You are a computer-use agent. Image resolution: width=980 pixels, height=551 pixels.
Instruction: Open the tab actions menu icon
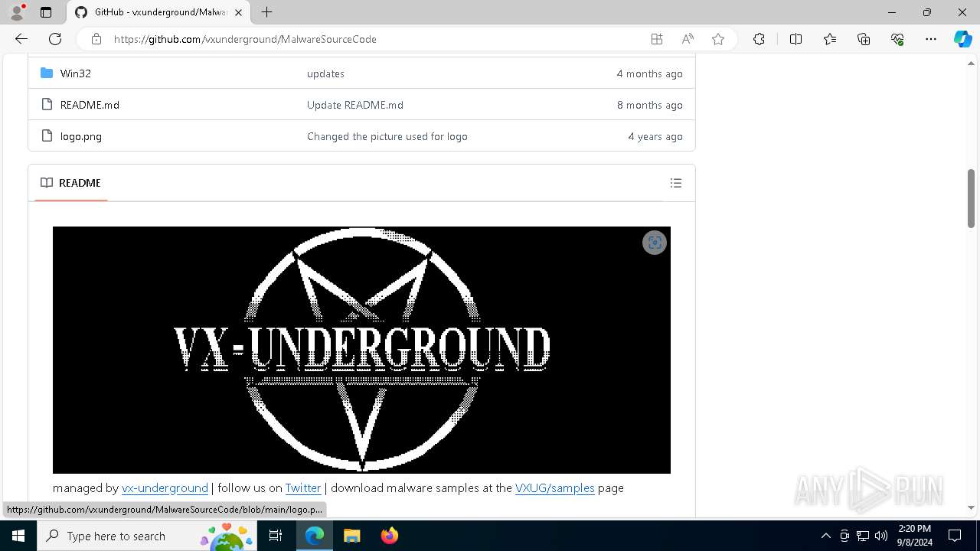point(46,12)
